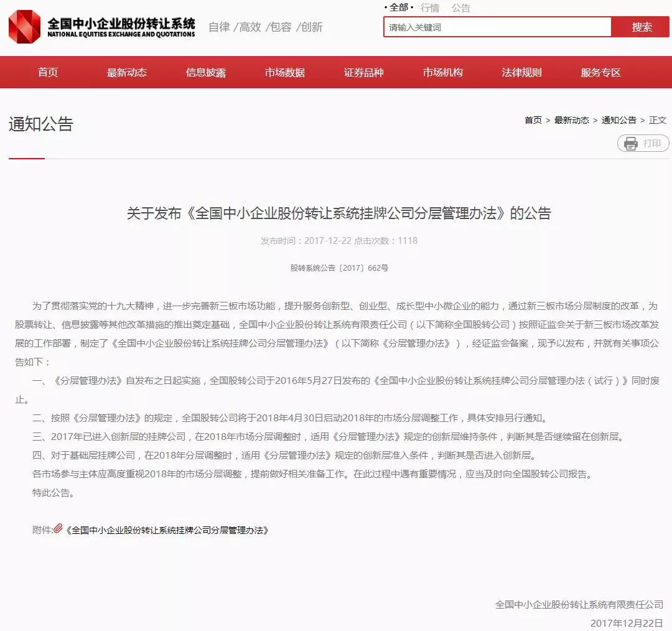This screenshot has width=672, height=631.
Task: Click the paragraph starting 四、对于基础层挂牌公司
Action: (x=286, y=456)
